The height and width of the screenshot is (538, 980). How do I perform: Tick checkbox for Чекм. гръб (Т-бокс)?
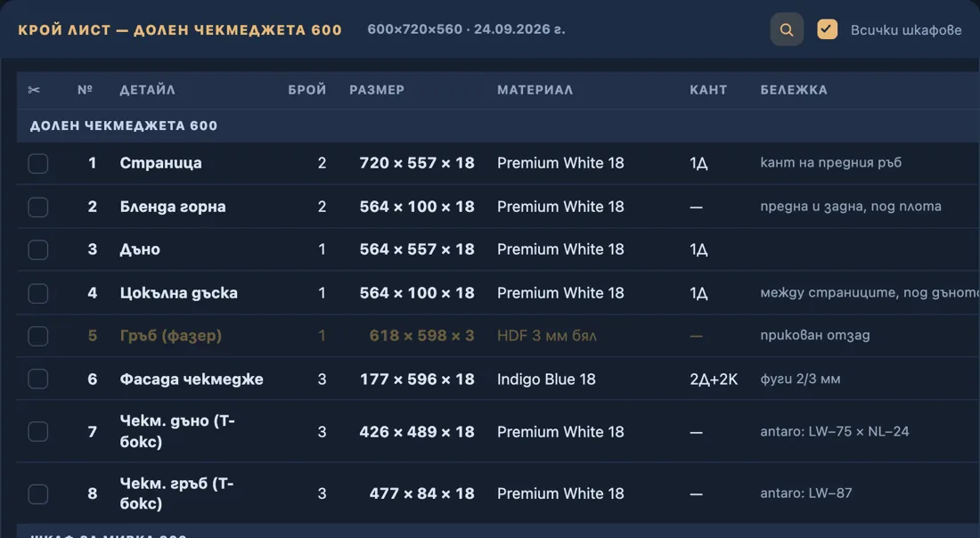click(38, 493)
